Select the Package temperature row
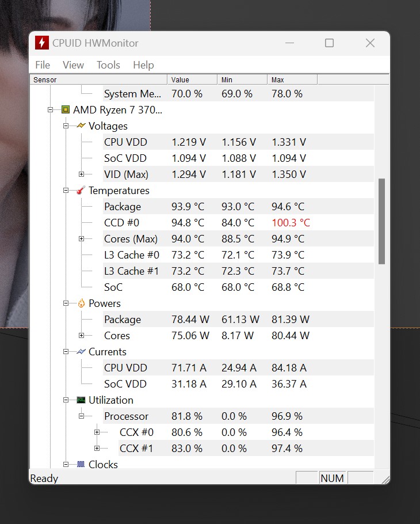This screenshot has width=420, height=524. click(238, 207)
